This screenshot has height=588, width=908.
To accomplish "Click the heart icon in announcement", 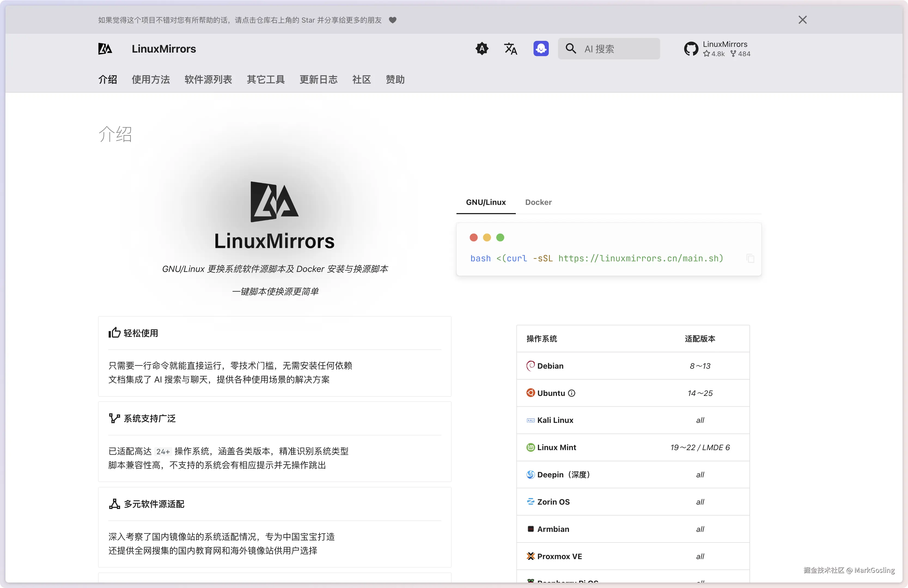I will (392, 20).
